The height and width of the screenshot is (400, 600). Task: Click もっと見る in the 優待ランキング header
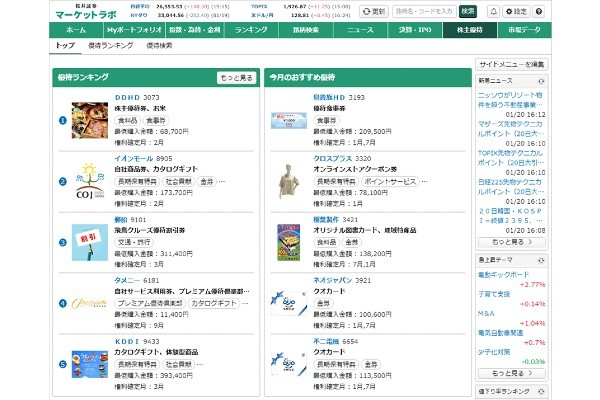[x=236, y=78]
